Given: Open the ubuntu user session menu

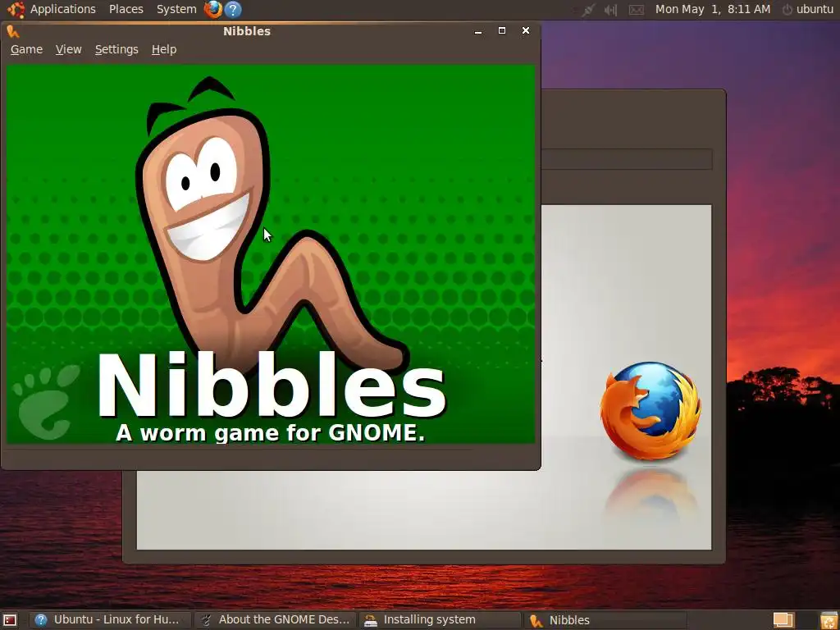Looking at the screenshot, I should pyautogui.click(x=808, y=9).
